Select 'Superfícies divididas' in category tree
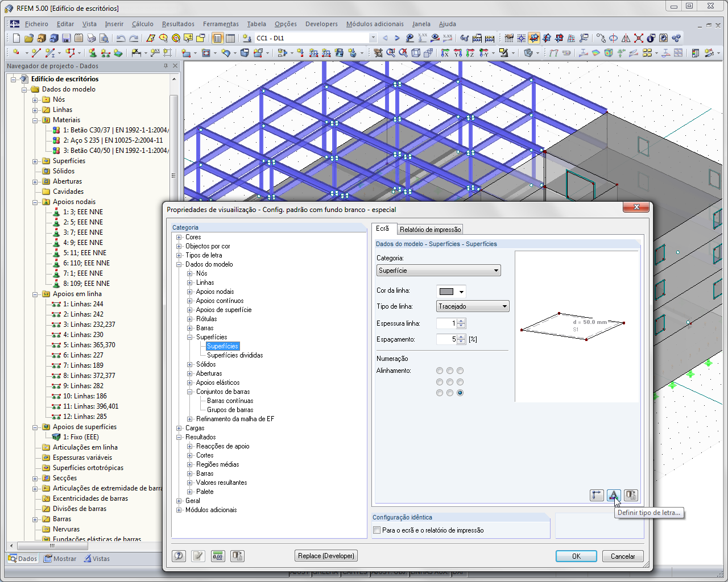728x582 pixels. point(235,355)
